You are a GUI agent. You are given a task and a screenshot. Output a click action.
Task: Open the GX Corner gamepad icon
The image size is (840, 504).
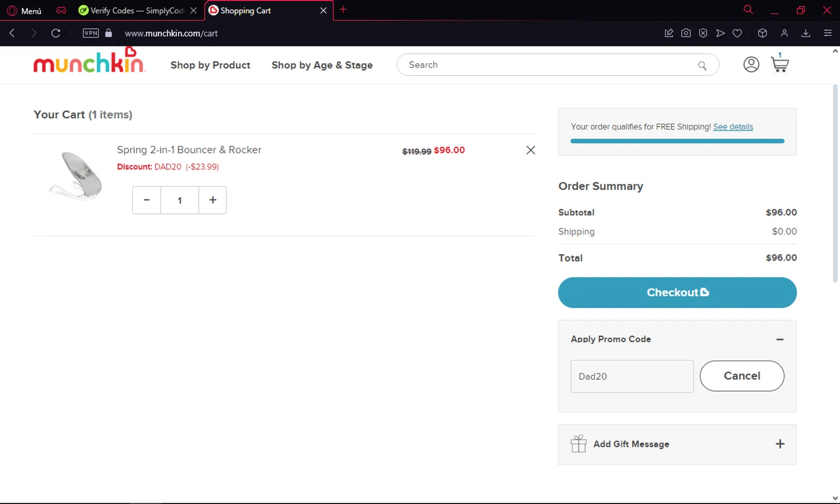tap(61, 11)
